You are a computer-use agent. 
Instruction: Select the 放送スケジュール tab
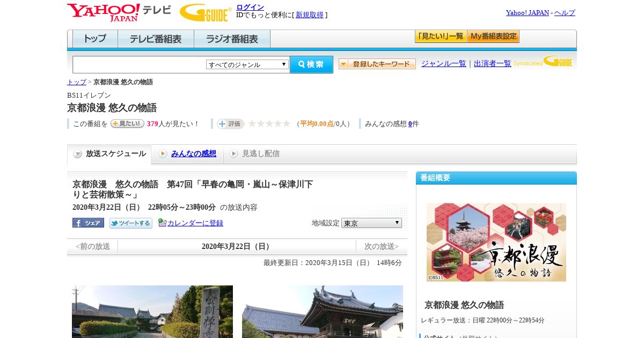pos(109,154)
